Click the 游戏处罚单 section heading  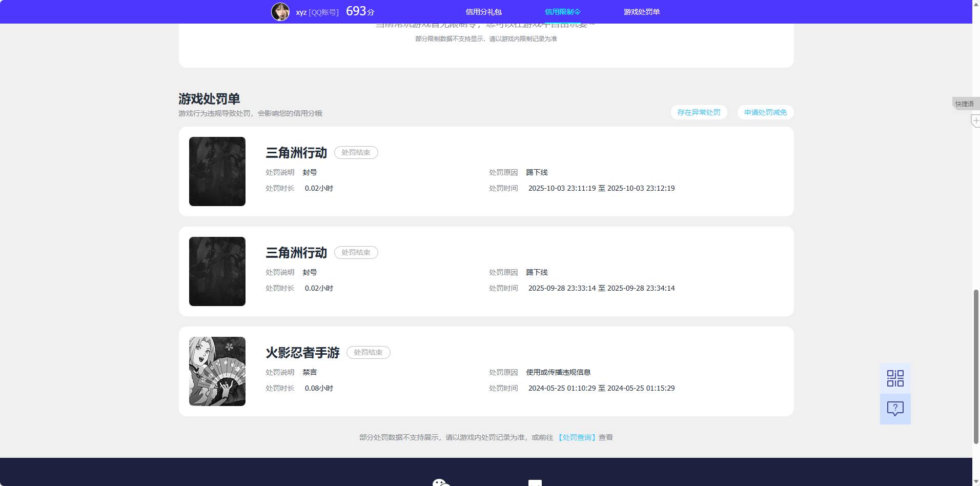coord(209,98)
